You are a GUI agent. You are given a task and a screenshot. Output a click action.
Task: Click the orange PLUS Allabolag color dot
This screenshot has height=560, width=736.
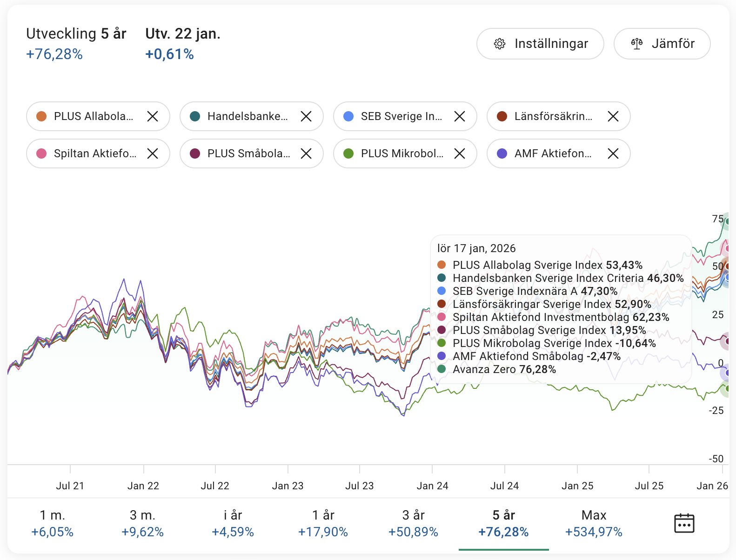point(41,116)
